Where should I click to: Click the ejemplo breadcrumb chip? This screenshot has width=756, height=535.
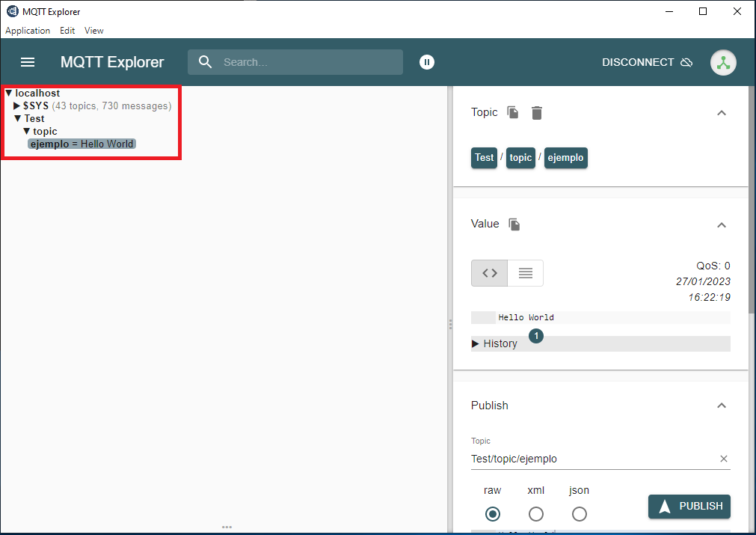(x=565, y=158)
